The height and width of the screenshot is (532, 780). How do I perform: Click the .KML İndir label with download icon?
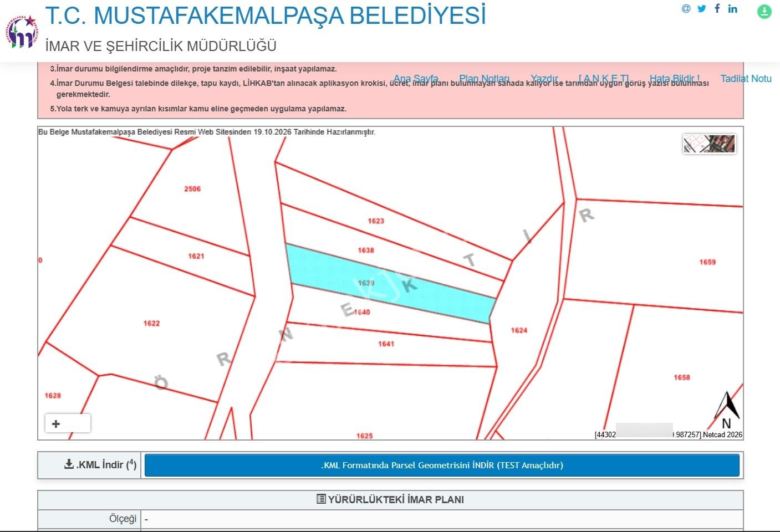click(100, 464)
